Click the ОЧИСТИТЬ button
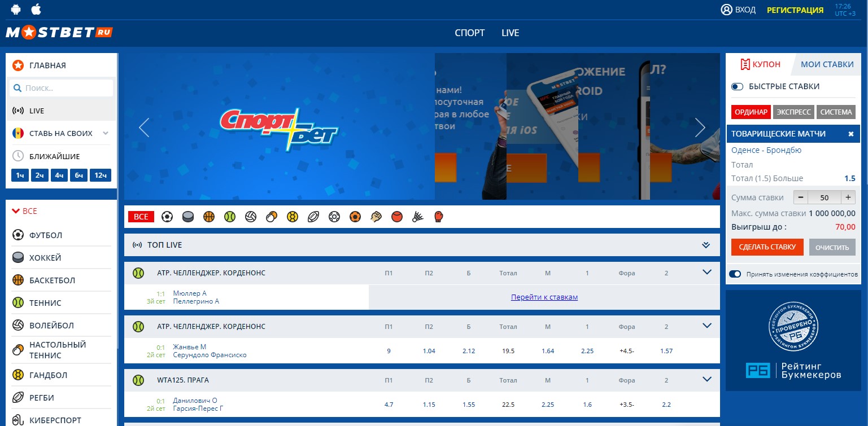Screen dimensions: 868x426 (x=832, y=247)
